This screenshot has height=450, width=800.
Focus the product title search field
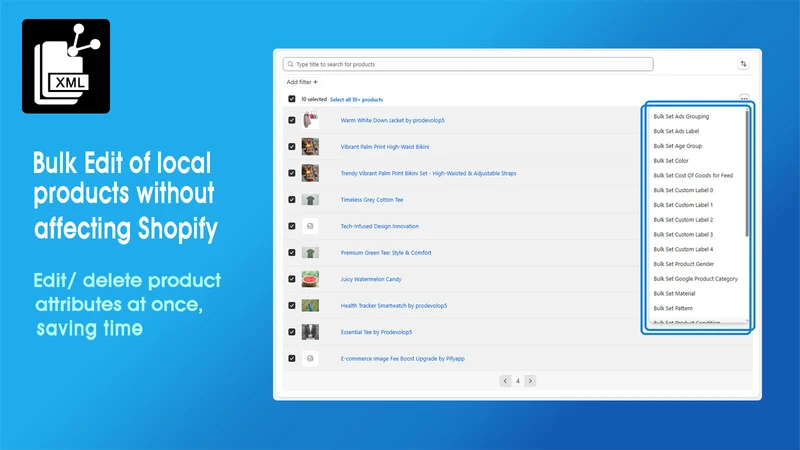point(468,64)
